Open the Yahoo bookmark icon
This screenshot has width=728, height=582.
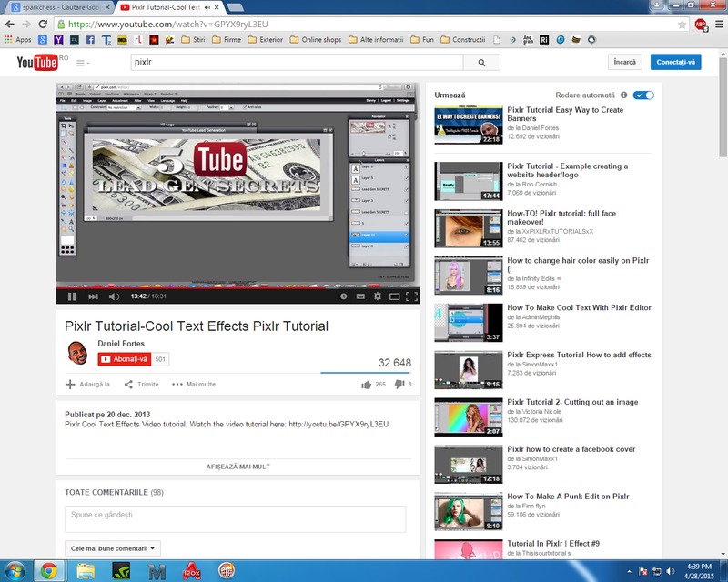coord(58,40)
